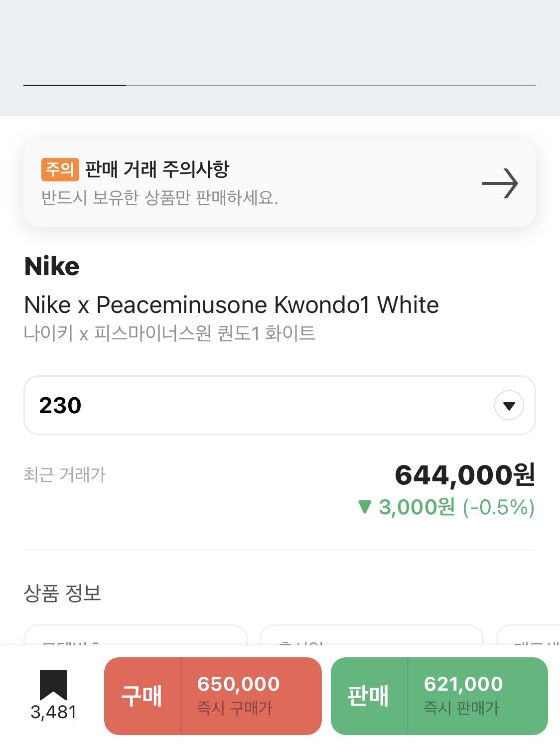
Task: Tap the green down-triangle price change indicator
Action: point(365,507)
